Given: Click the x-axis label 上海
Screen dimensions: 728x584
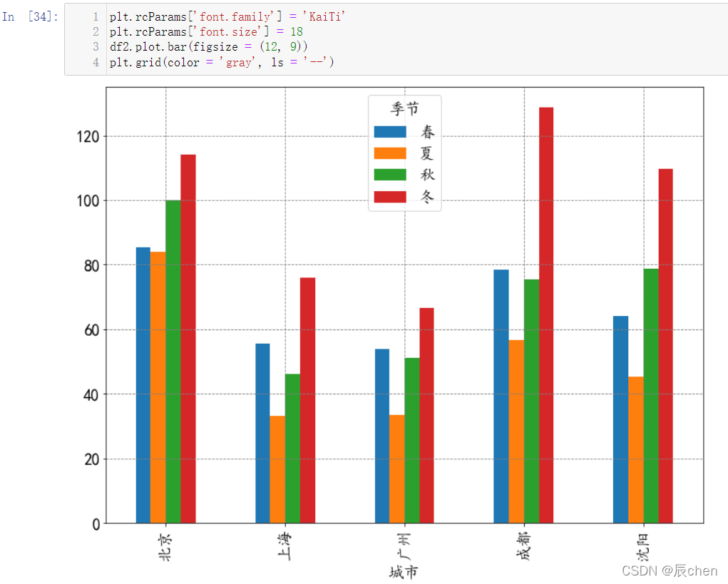Looking at the screenshot, I should pos(285,546).
